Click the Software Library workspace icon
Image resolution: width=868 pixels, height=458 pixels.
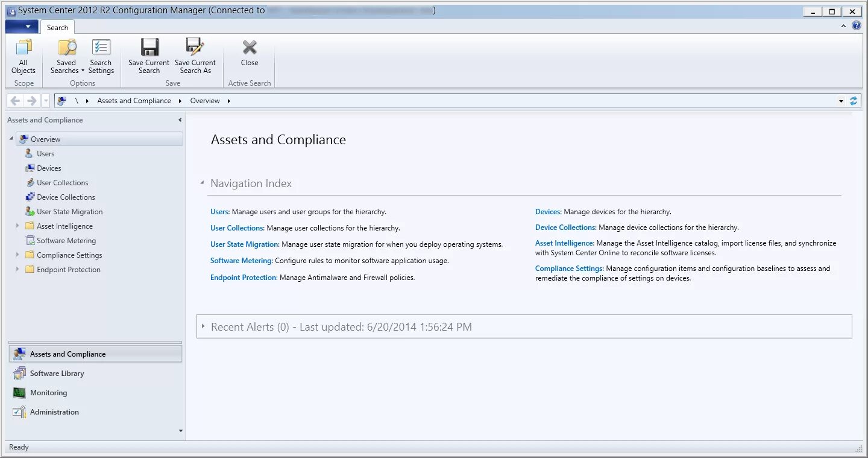coord(19,374)
